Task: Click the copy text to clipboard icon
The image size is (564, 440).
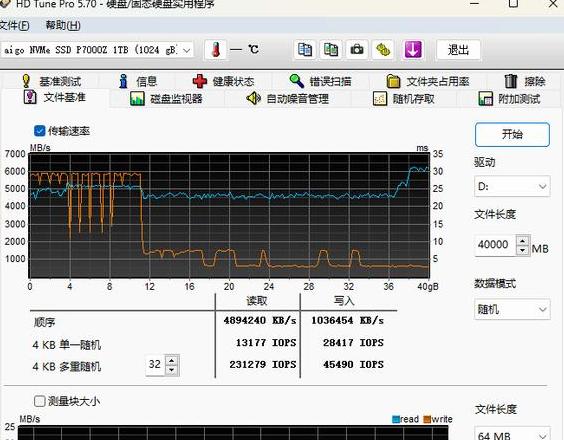Action: click(x=305, y=49)
